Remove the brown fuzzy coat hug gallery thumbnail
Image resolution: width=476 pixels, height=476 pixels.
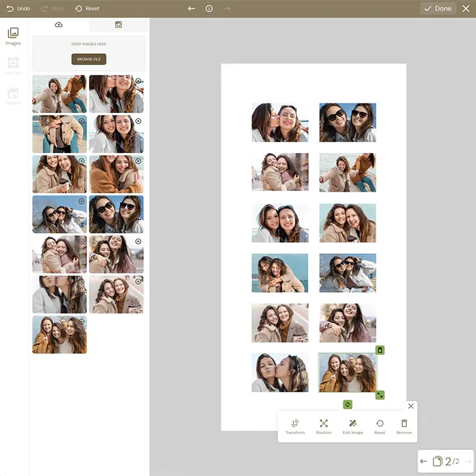[138, 161]
